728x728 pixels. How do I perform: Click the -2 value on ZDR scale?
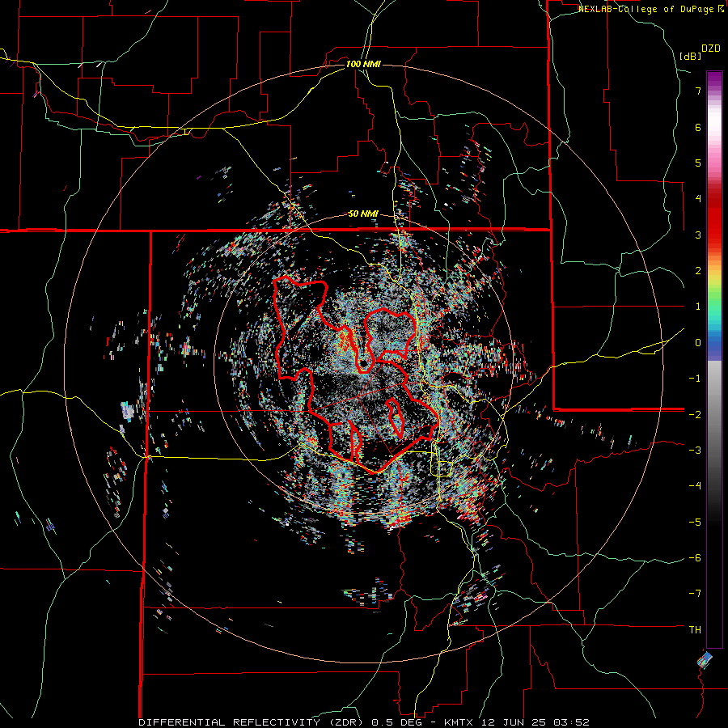695,414
